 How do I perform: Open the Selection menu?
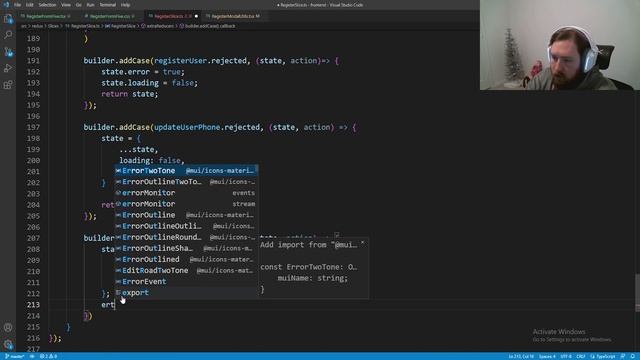[47, 5]
